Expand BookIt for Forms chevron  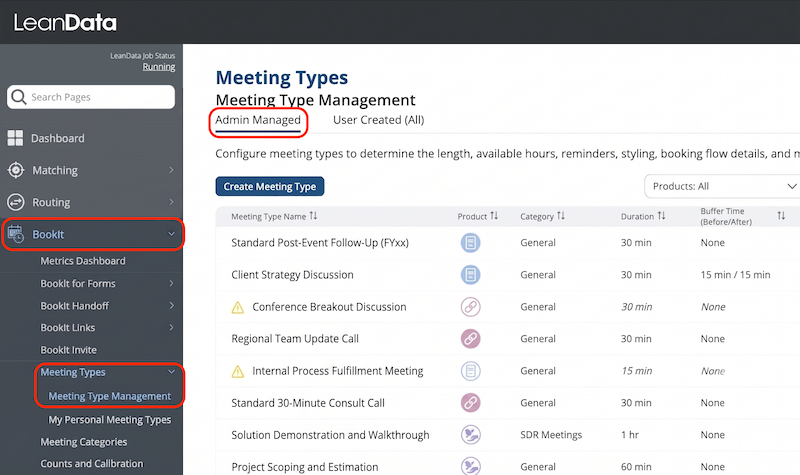point(171,283)
